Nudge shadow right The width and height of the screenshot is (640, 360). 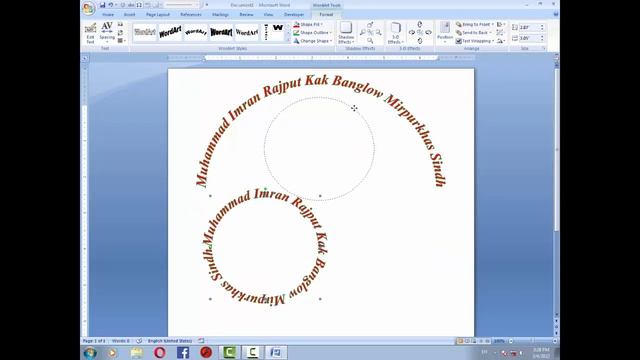pos(378,32)
